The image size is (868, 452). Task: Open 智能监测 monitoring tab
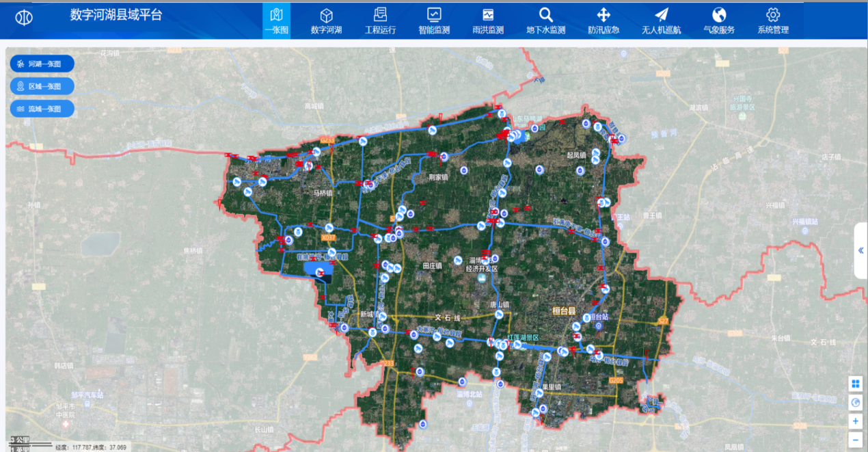tap(434, 21)
